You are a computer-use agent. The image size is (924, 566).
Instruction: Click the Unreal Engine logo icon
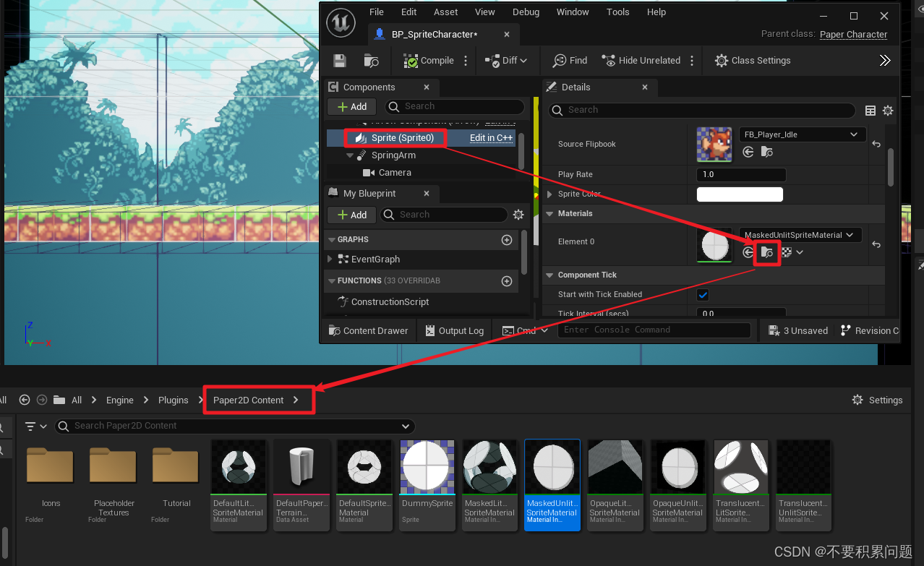tap(341, 22)
